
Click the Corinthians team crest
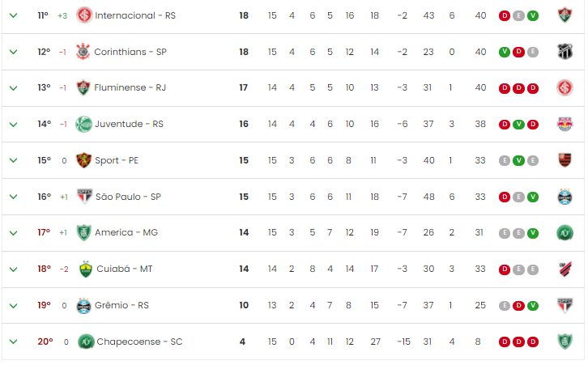(83, 52)
